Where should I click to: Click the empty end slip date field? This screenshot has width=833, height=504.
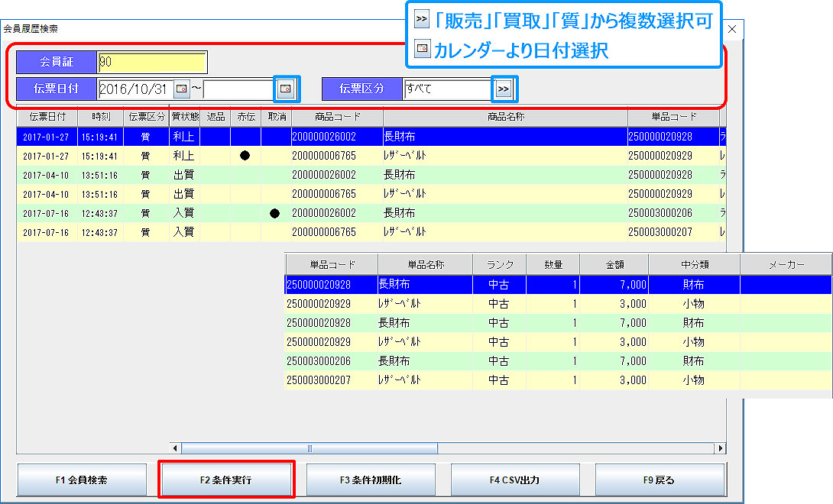[238, 89]
